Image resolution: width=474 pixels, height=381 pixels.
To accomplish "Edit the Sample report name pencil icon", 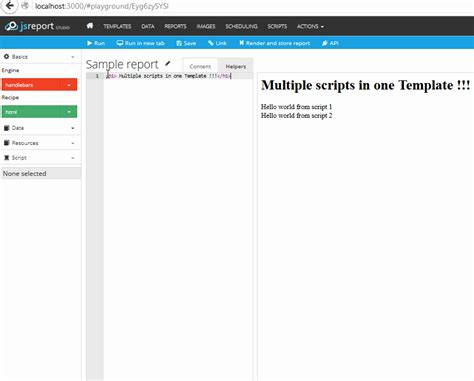I will [168, 63].
